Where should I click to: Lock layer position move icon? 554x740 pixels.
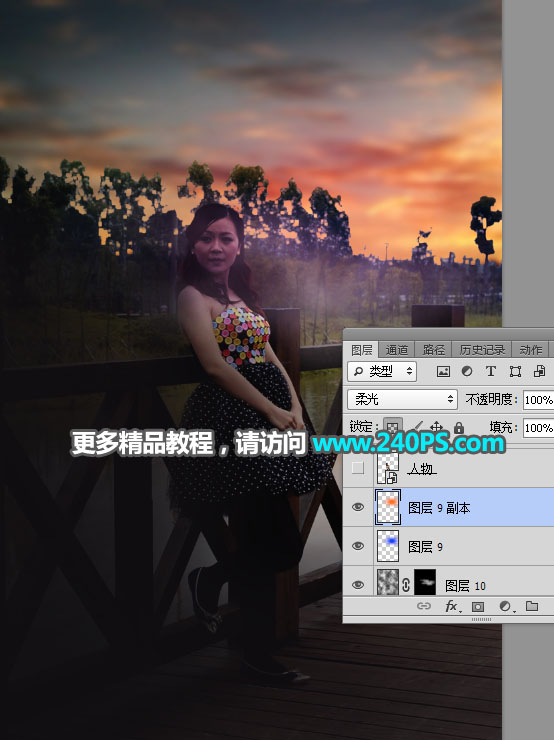click(x=436, y=428)
